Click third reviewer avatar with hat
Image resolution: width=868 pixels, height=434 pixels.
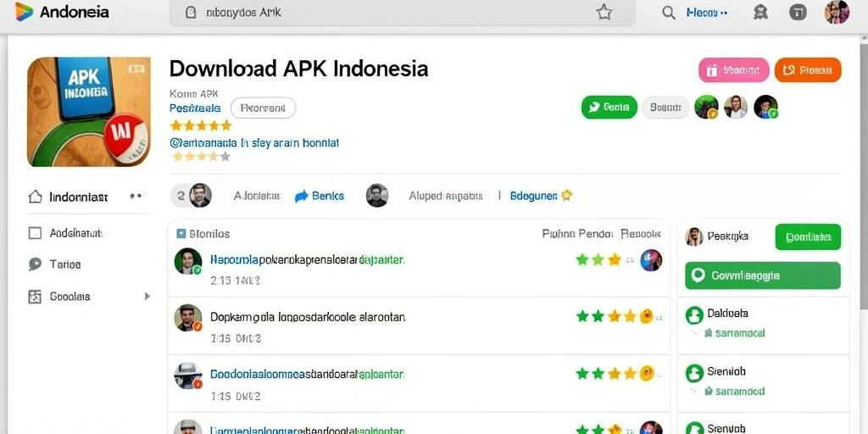188,376
